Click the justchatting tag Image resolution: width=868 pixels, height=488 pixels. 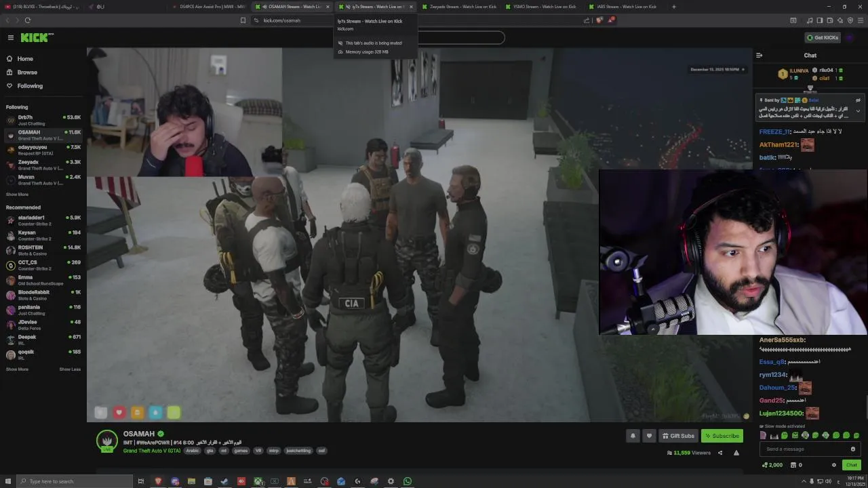298,451
